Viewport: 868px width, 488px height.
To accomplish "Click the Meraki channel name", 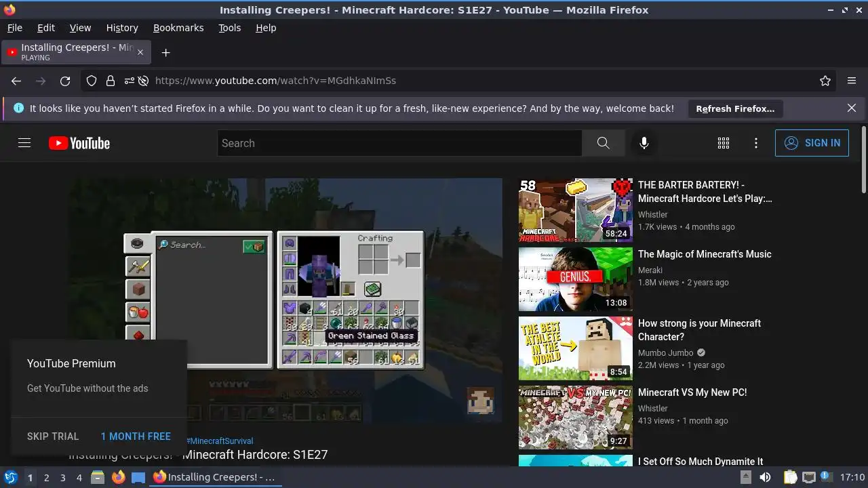I will point(650,270).
